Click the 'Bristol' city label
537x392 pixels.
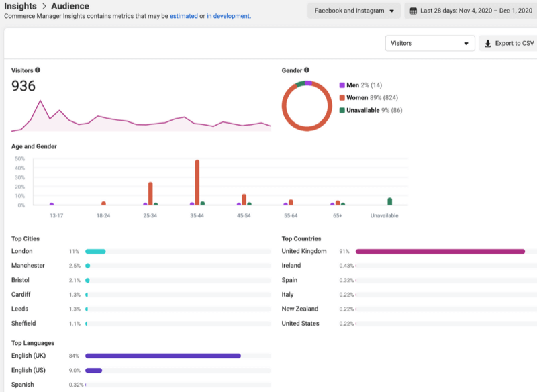21,280
